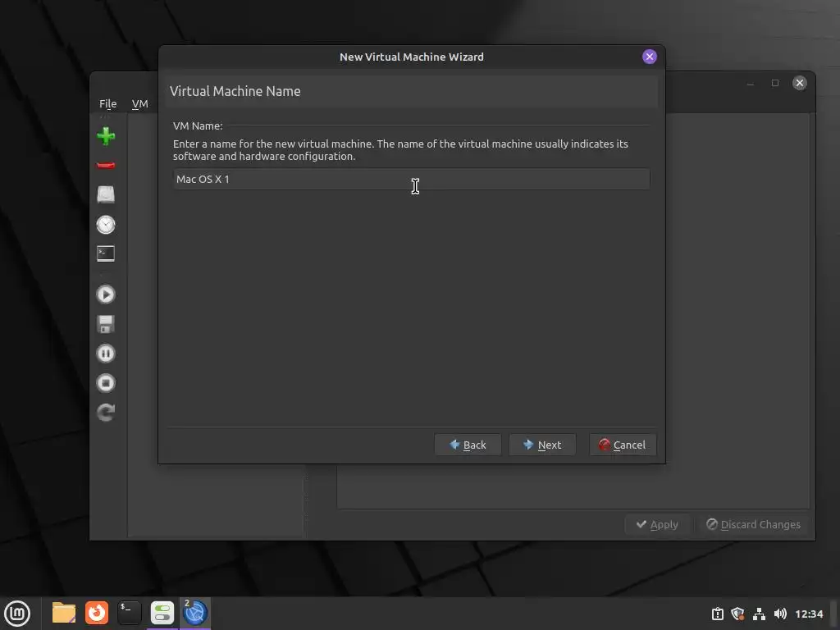Image resolution: width=840 pixels, height=630 pixels.
Task: Launch Firefox from the taskbar
Action: (x=97, y=613)
